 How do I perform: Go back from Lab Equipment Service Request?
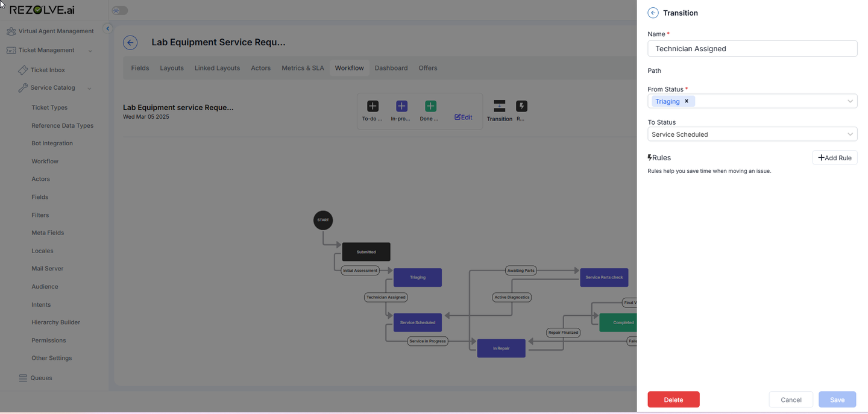pos(130,42)
